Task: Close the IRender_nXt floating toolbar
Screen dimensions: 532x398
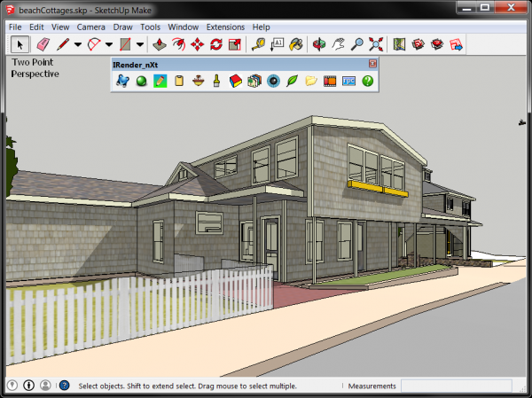Action: [372, 64]
